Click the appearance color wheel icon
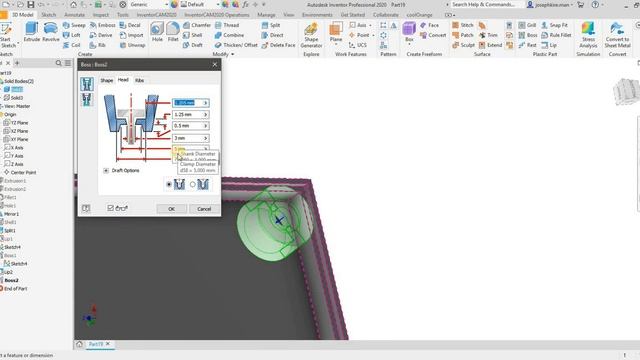 coord(174,4)
